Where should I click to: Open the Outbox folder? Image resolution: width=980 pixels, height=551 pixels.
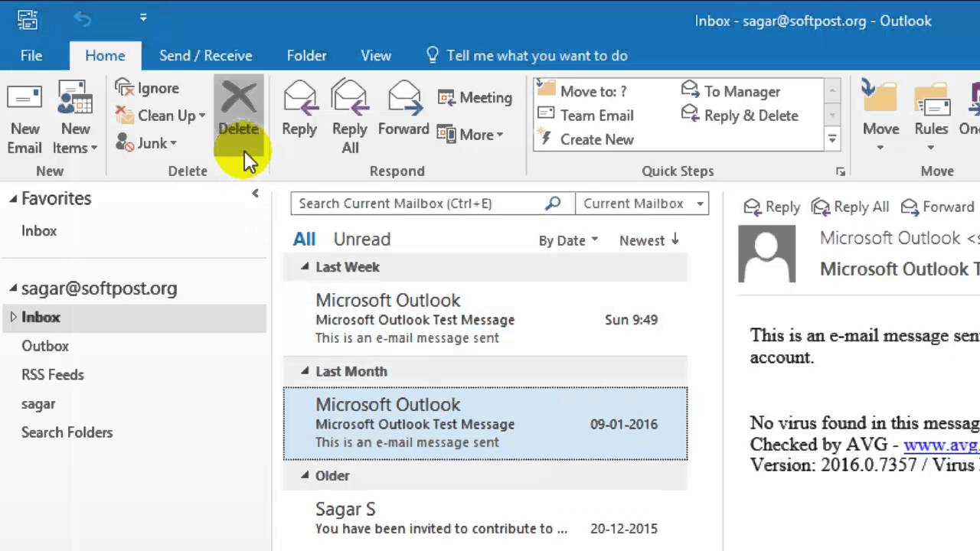point(45,346)
